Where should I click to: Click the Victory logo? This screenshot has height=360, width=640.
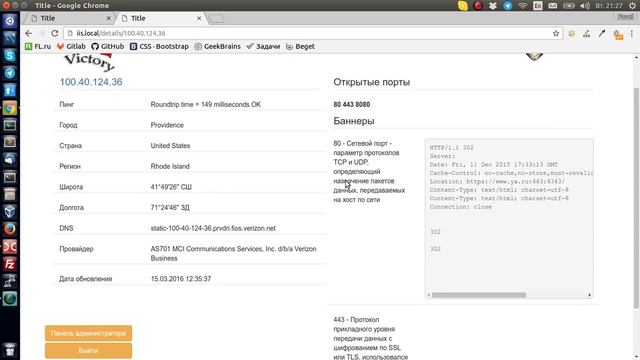click(x=89, y=62)
